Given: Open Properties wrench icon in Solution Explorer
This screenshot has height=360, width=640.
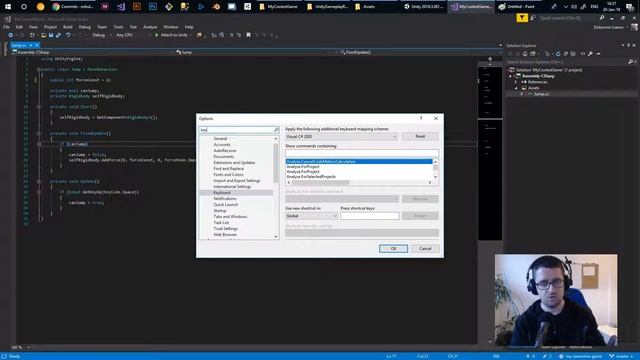Looking at the screenshot, I should 590,53.
